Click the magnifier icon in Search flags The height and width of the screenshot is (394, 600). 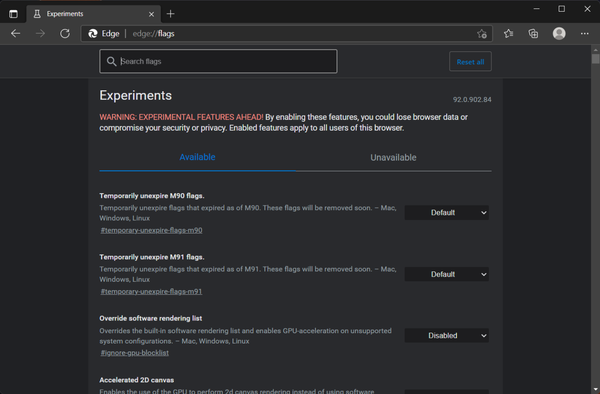(111, 61)
